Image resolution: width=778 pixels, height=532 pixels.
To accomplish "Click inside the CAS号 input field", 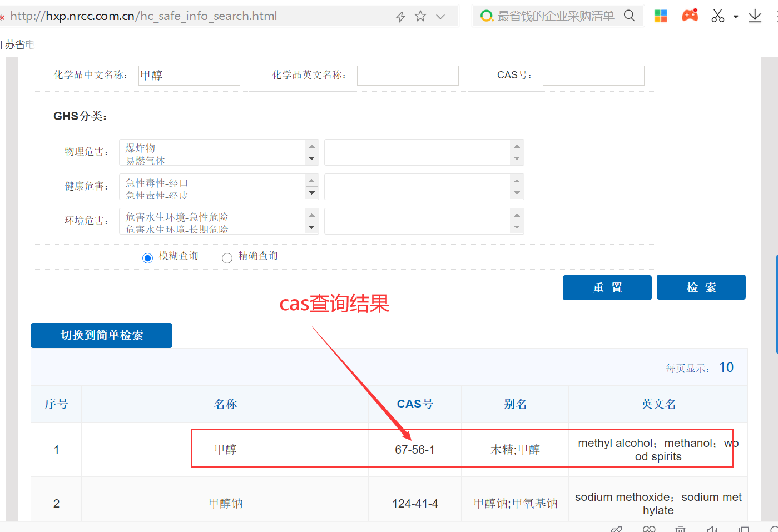I will [593, 75].
